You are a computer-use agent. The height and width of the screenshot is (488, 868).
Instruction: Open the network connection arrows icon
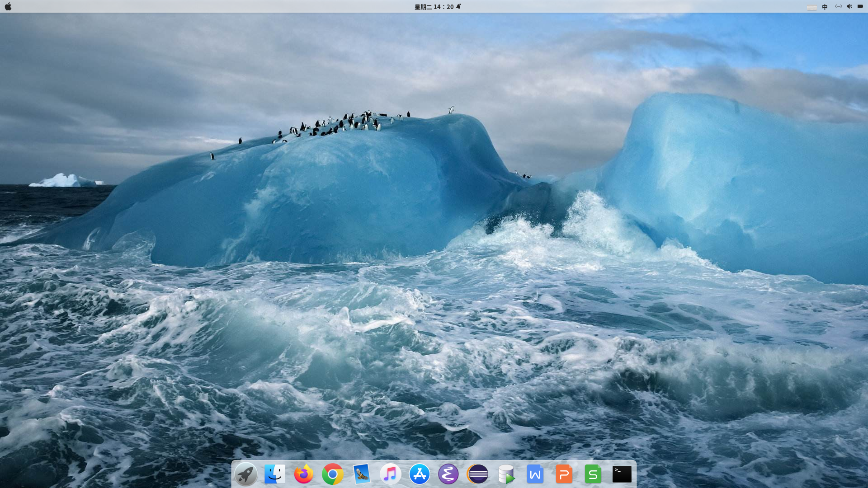pyautogui.click(x=838, y=6)
